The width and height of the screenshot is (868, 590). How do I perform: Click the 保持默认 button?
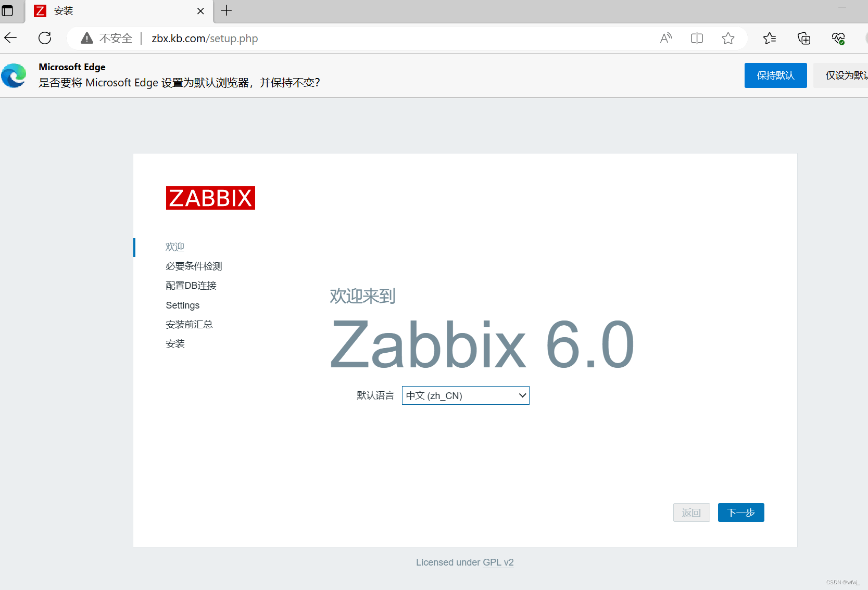pyautogui.click(x=775, y=75)
